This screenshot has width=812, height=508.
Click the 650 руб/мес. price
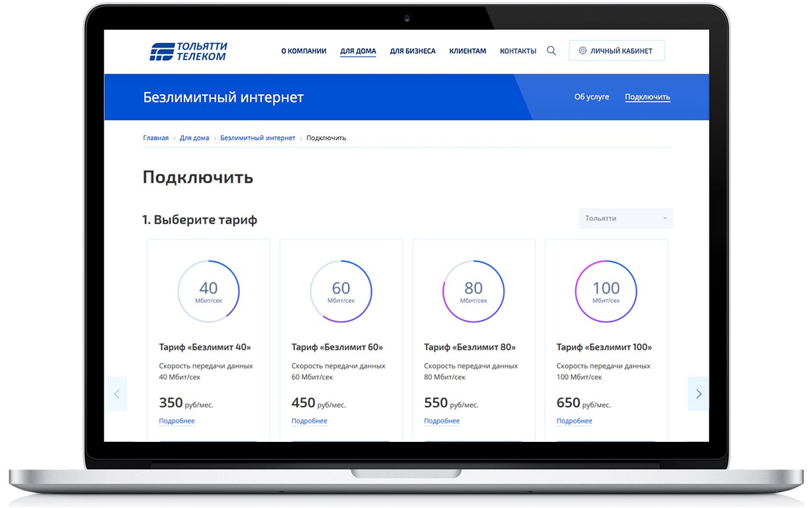point(584,403)
